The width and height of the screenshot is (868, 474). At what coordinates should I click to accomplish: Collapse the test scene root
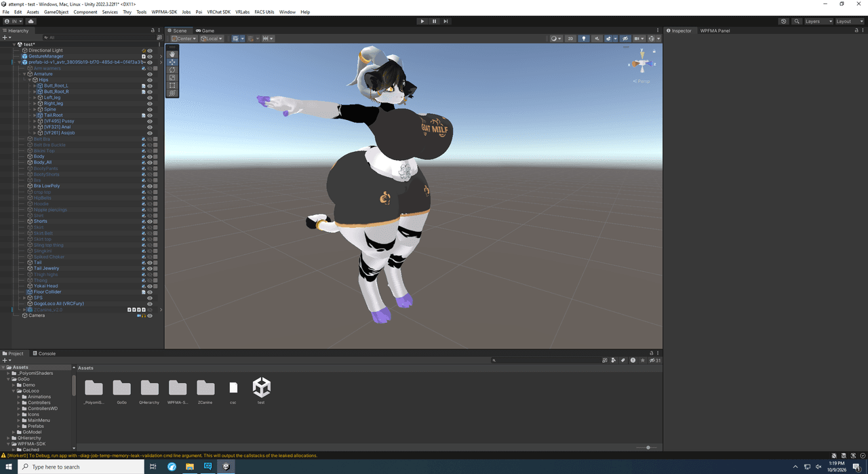click(14, 44)
